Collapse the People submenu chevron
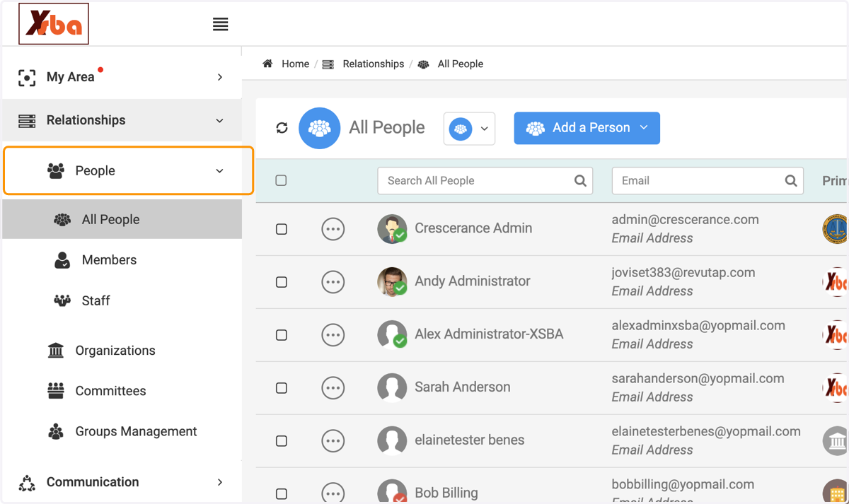The image size is (849, 504). [x=219, y=171]
